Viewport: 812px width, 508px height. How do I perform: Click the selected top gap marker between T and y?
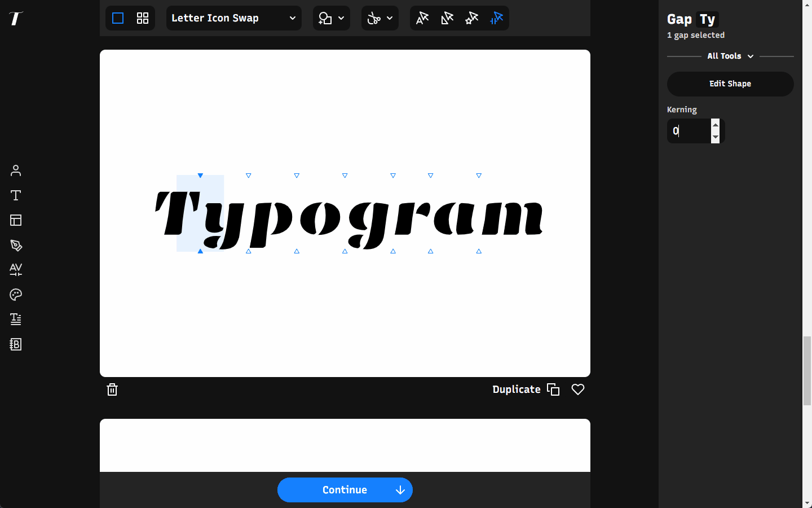coord(200,176)
